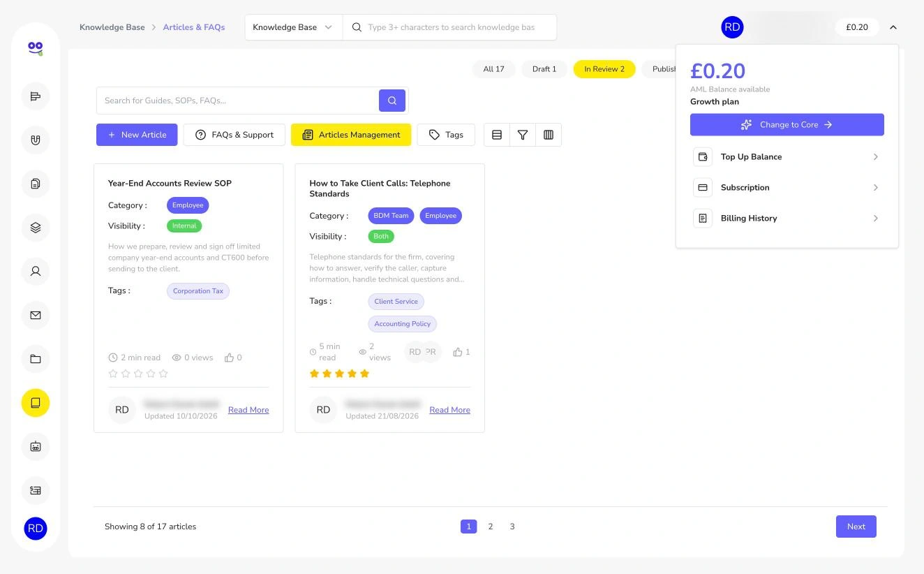Go to page 2 of articles
Image resolution: width=924 pixels, height=574 pixels.
point(491,527)
